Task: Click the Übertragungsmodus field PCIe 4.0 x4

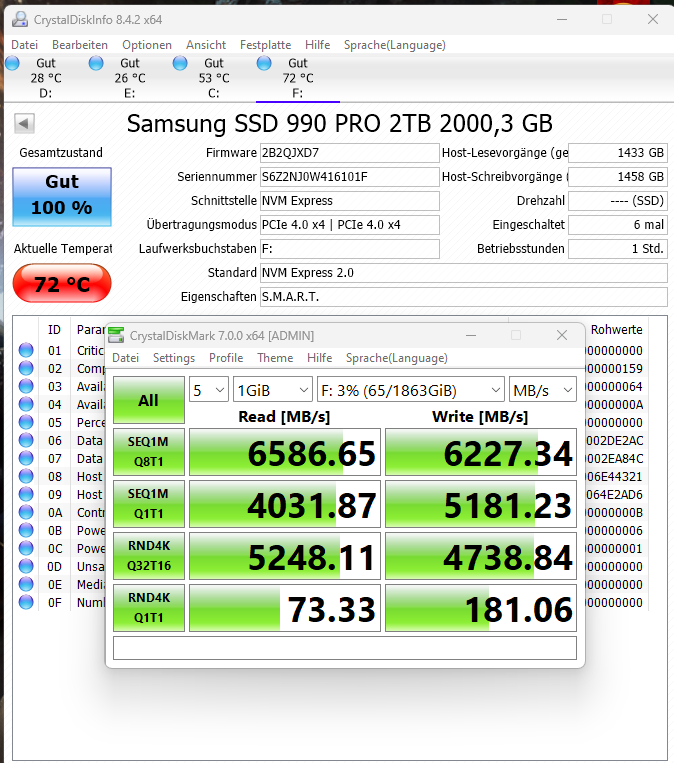Action: 349,224
